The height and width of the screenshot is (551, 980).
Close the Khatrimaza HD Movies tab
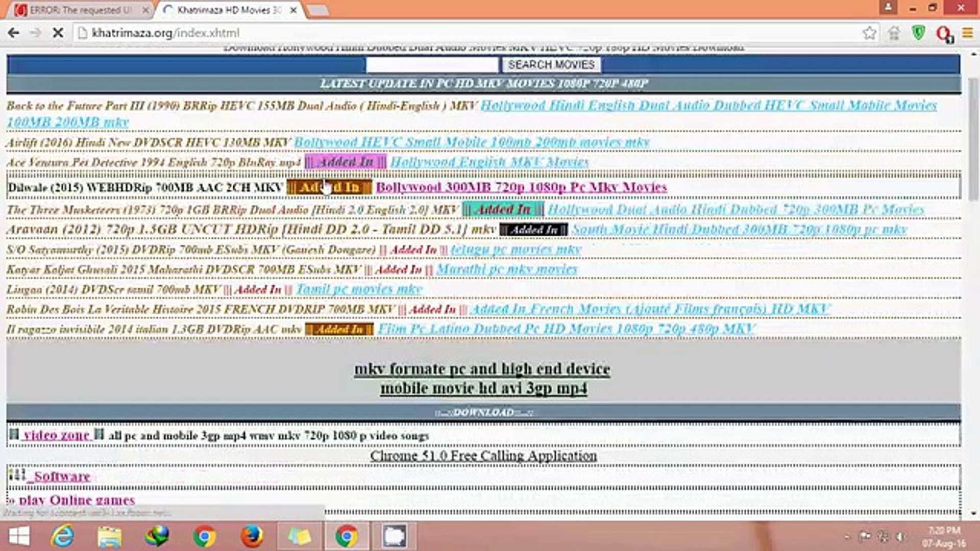[293, 10]
